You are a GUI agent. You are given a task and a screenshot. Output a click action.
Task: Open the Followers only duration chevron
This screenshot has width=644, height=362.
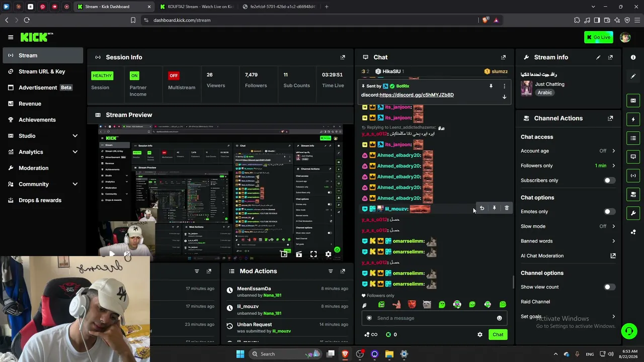click(613, 165)
